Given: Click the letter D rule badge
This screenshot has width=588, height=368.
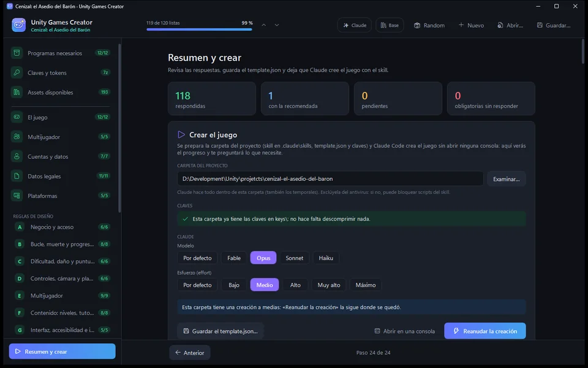Looking at the screenshot, I should click(x=20, y=278).
